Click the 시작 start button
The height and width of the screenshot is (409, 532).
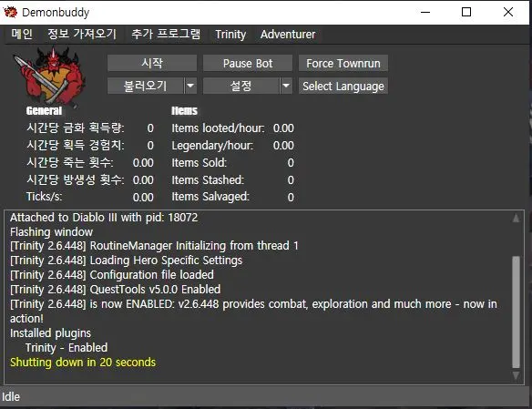point(152,63)
